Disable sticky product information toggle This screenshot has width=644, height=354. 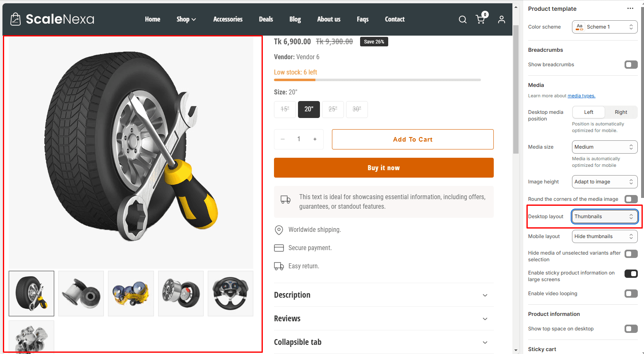click(x=631, y=274)
